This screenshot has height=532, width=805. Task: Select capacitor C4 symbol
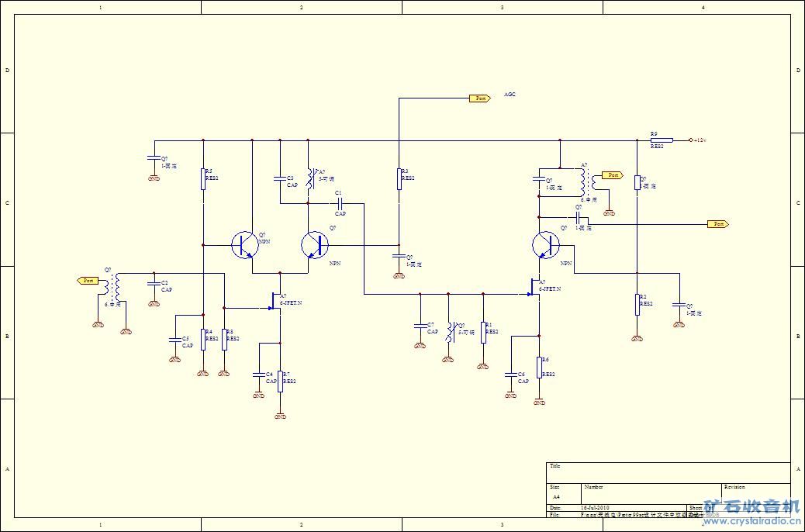point(259,375)
